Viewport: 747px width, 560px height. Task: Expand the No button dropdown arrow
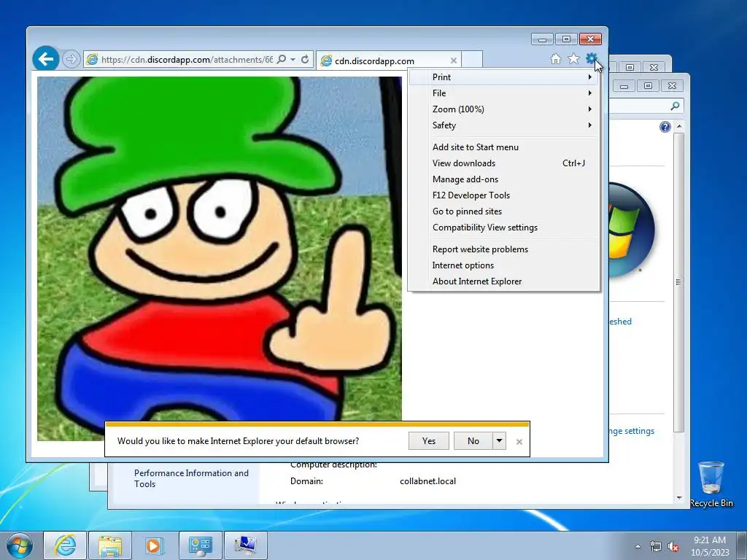[x=499, y=441]
